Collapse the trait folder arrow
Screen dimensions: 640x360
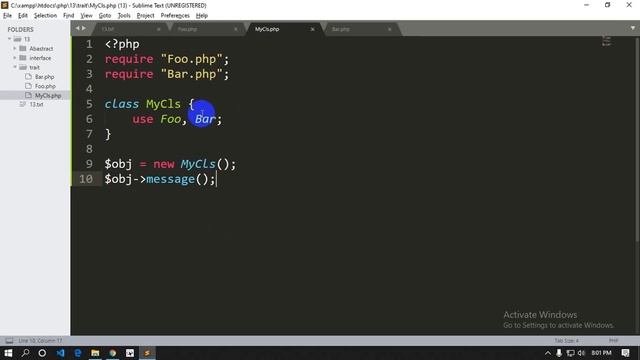point(15,67)
